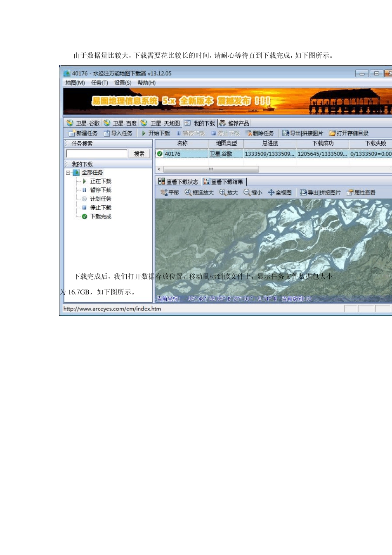Open storage folder via 打开存储目录
This screenshot has width=392, height=555.
[349, 133]
